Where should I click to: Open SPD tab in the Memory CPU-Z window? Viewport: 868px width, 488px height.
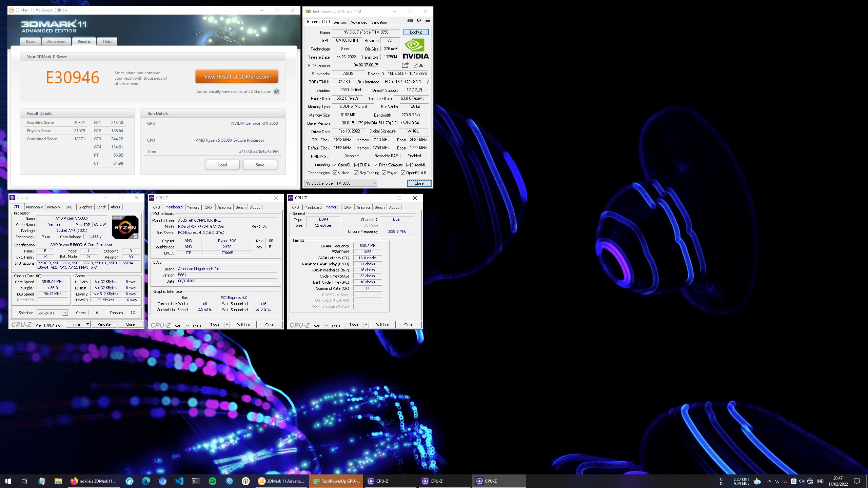[348, 207]
